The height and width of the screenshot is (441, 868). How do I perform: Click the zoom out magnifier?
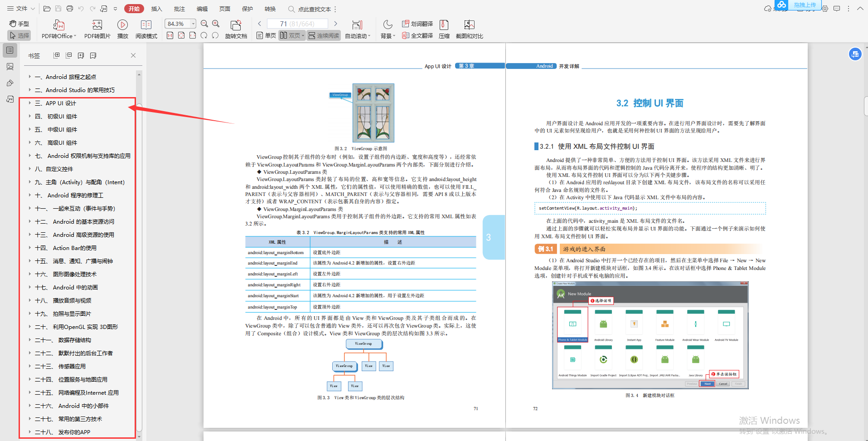tap(204, 24)
